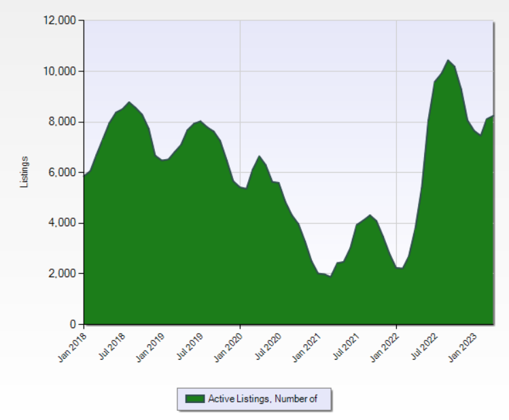Click the Jan 2019 x-axis label
This screenshot has height=420, width=509.
[x=150, y=345]
